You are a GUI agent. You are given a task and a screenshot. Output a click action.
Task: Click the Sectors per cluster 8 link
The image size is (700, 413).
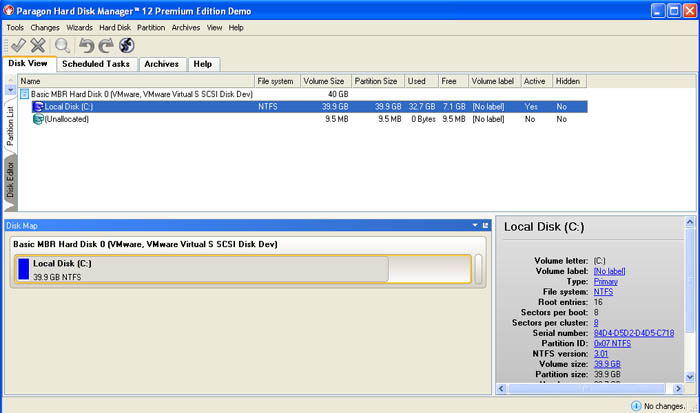pos(596,323)
